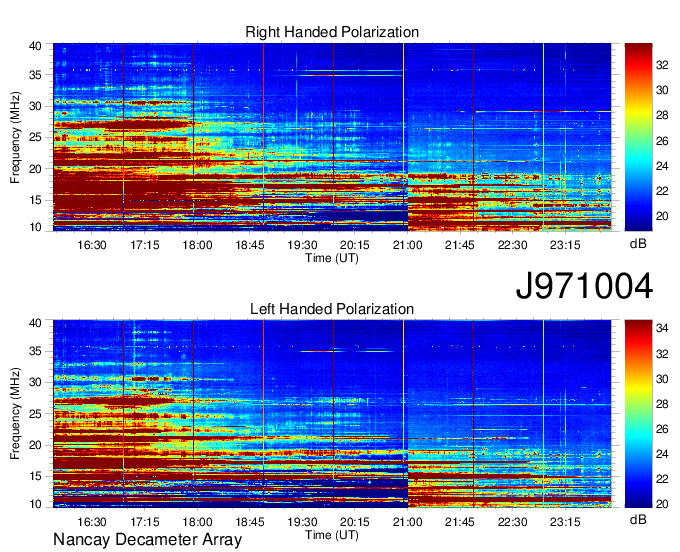Click the 16:30 time tick on Right Handed plot
680x552 pixels.
(92, 245)
